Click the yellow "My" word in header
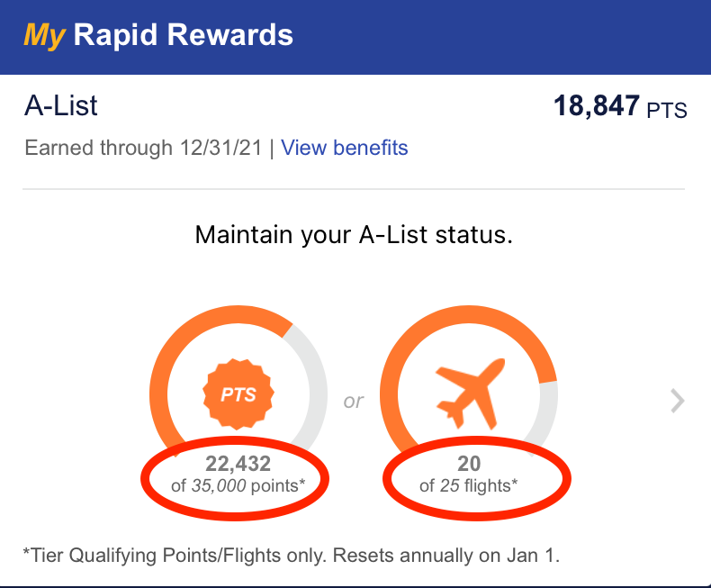This screenshot has height=588, width=711. tap(44, 36)
